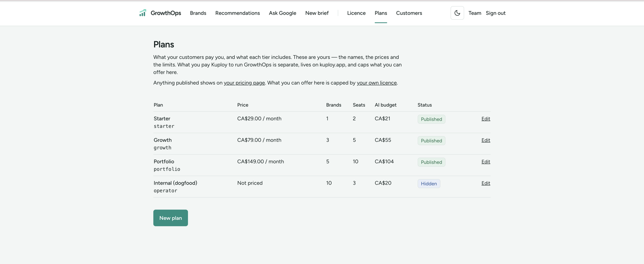Click the Price column header
This screenshot has width=644, height=264.
(243, 105)
